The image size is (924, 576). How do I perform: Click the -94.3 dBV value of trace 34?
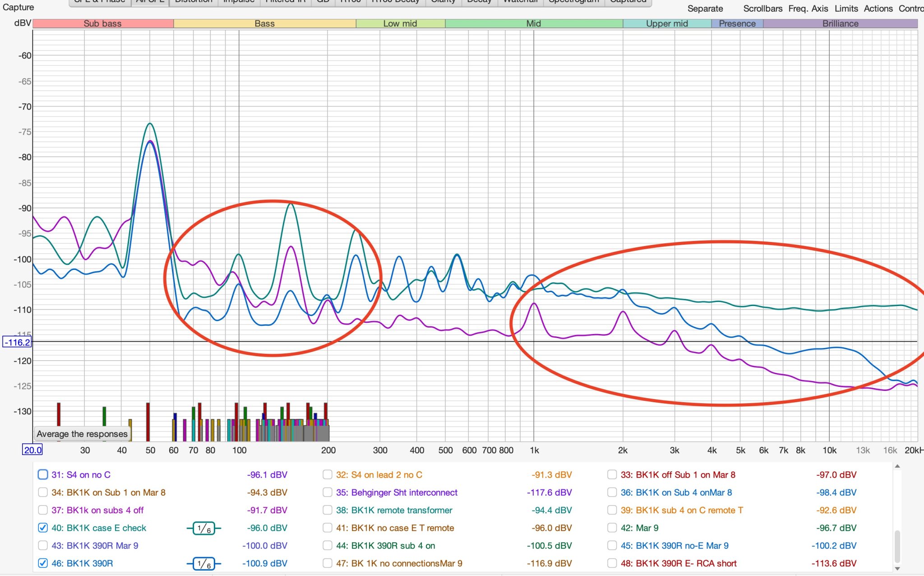(267, 492)
